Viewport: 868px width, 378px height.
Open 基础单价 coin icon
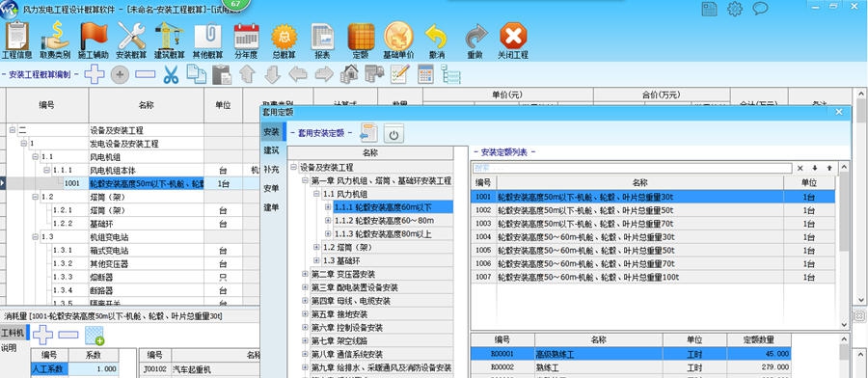[398, 40]
